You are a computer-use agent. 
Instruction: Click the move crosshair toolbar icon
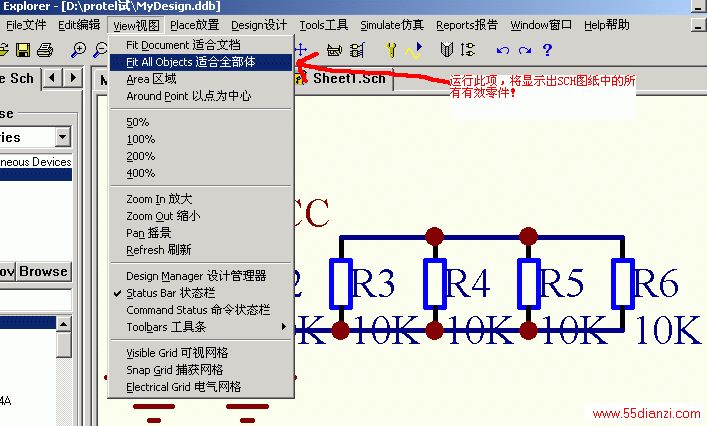pyautogui.click(x=301, y=50)
